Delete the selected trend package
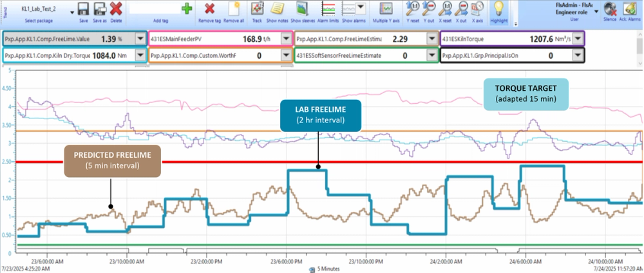This screenshot has height=273, width=644. pyautogui.click(x=116, y=9)
